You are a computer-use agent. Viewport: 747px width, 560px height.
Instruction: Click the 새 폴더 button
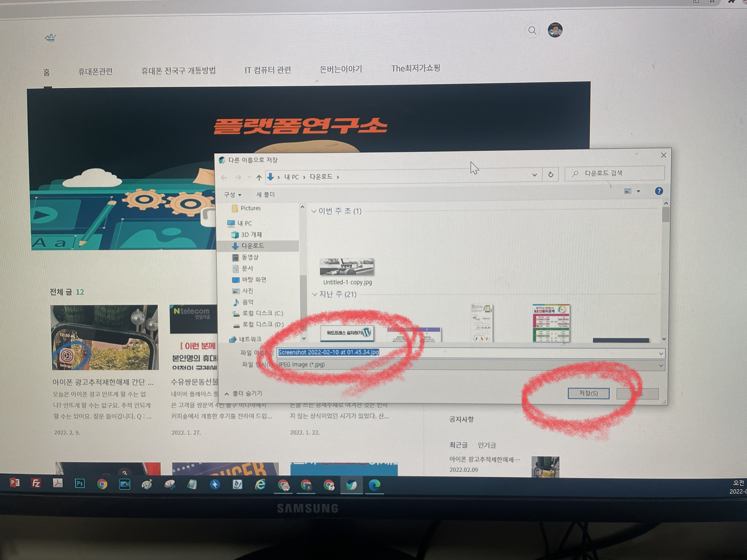click(265, 195)
